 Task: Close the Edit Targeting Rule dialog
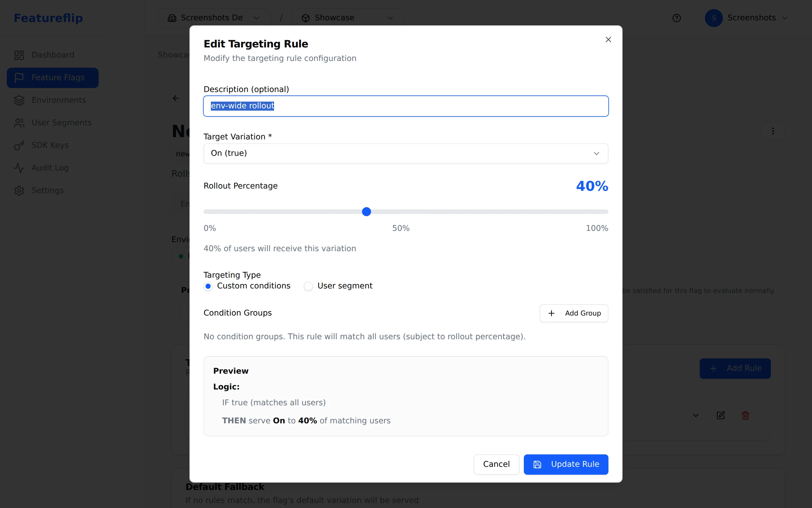608,40
